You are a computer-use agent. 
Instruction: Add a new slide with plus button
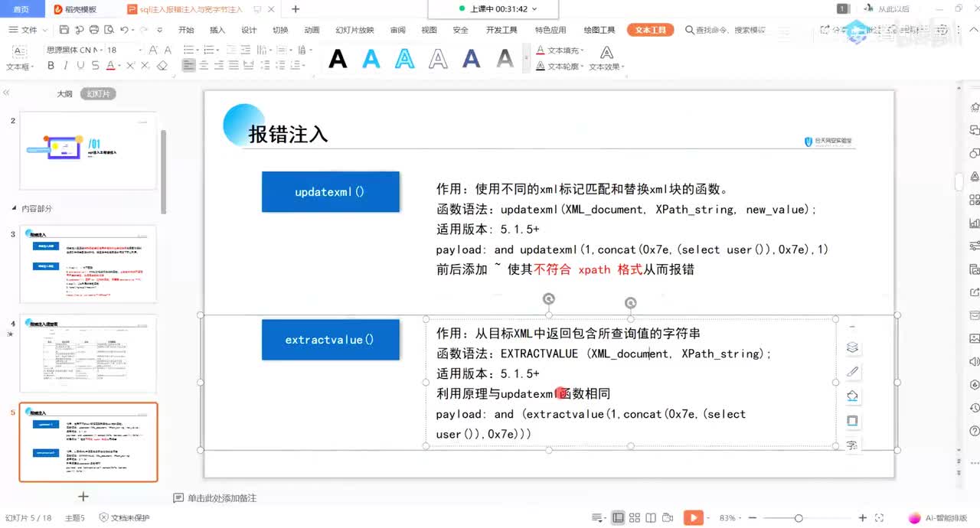[84, 497]
